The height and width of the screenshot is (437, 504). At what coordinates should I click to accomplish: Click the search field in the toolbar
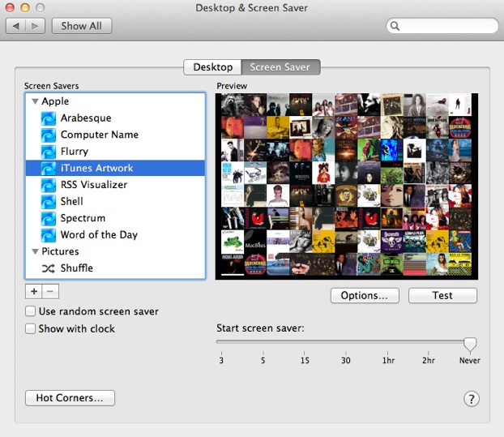pyautogui.click(x=442, y=26)
